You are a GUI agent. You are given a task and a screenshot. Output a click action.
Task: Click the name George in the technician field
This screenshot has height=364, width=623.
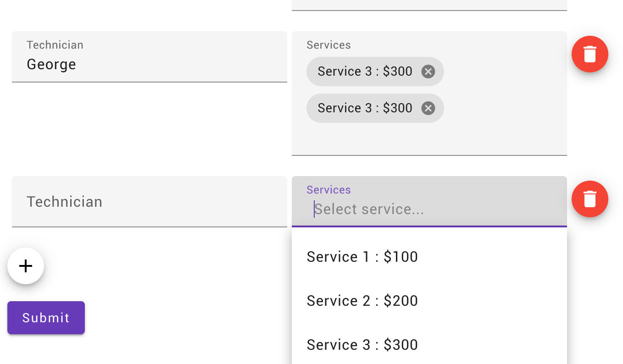click(51, 64)
